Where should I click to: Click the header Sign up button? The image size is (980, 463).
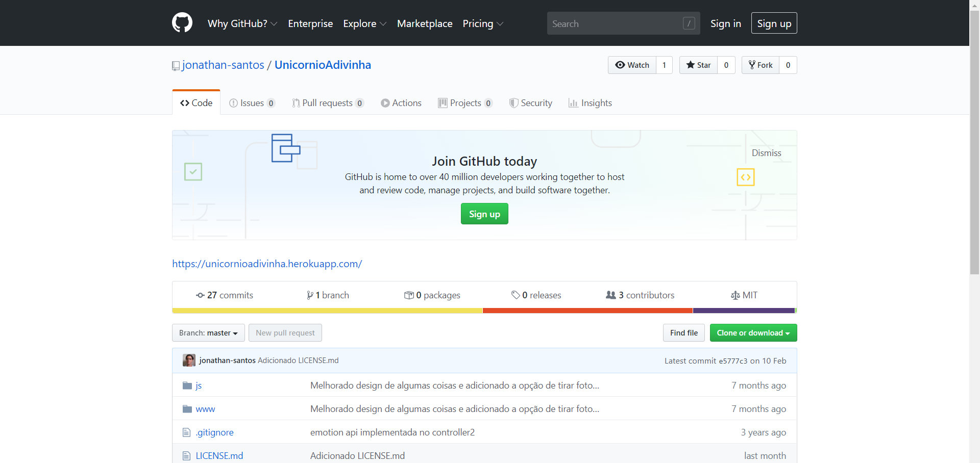click(x=774, y=23)
